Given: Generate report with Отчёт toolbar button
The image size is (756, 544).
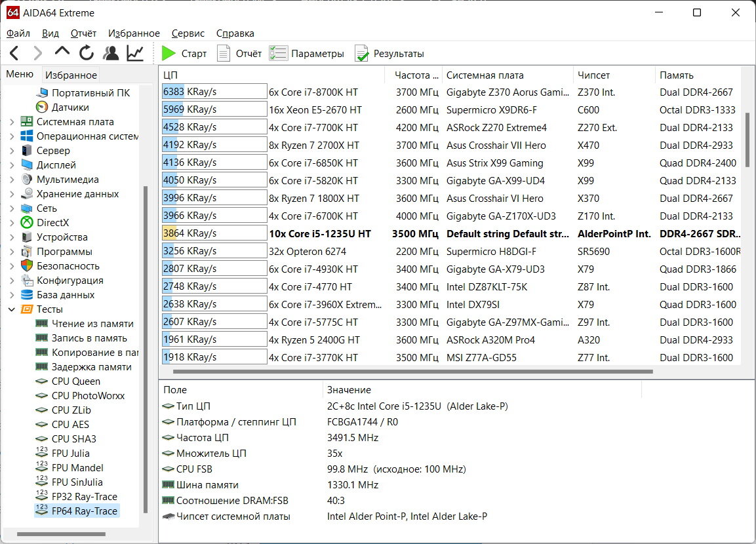Looking at the screenshot, I should pyautogui.click(x=239, y=54).
